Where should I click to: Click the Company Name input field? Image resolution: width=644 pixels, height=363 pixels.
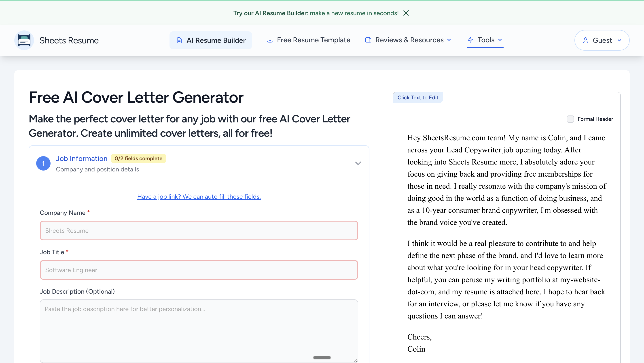point(199,231)
